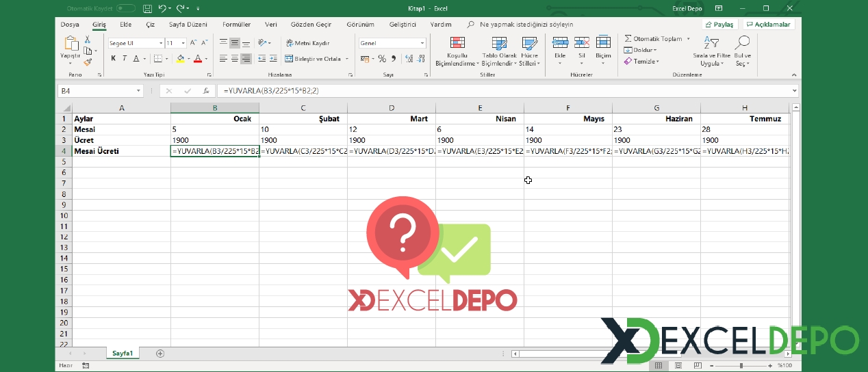
Task: Click the decrease font size icon
Action: [203, 43]
